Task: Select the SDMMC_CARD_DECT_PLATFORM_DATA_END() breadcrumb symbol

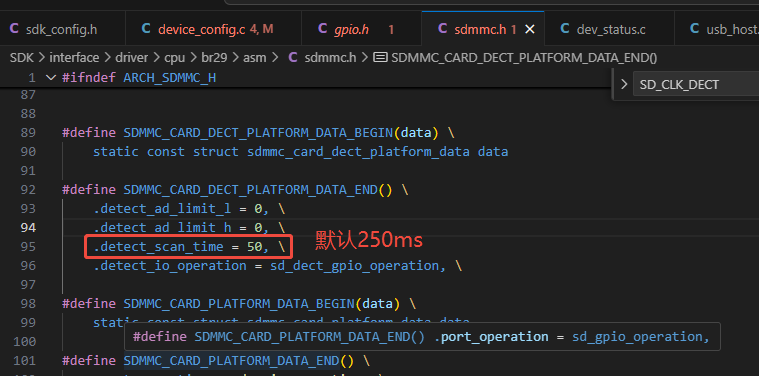Action: [x=524, y=58]
